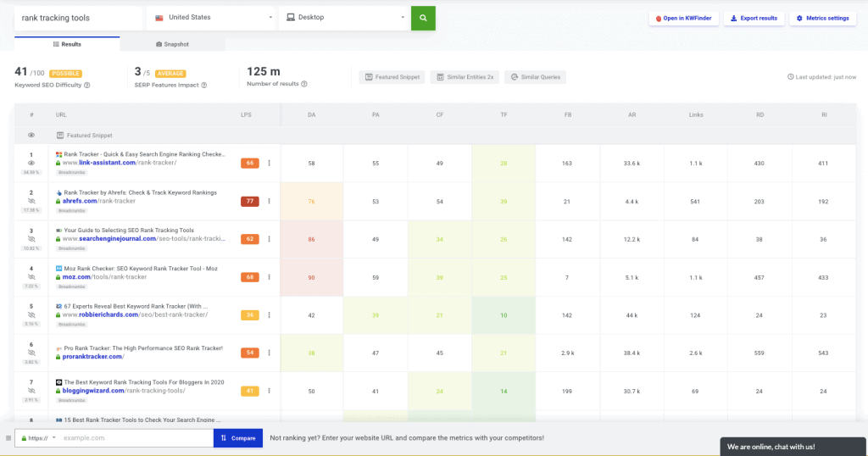Viewport: 868px width, 456px height.
Task: Toggle visibility eye for result 5
Action: (x=31, y=315)
